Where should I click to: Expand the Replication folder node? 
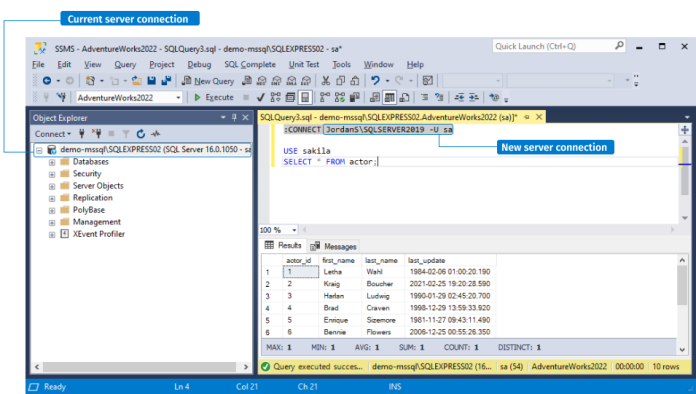[52, 198]
